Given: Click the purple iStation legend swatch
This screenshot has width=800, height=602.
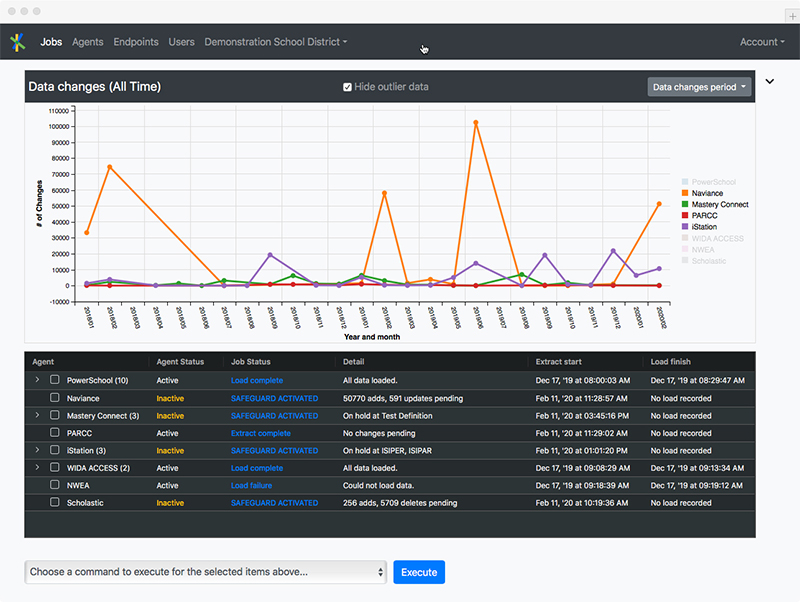Looking at the screenshot, I should (684, 227).
